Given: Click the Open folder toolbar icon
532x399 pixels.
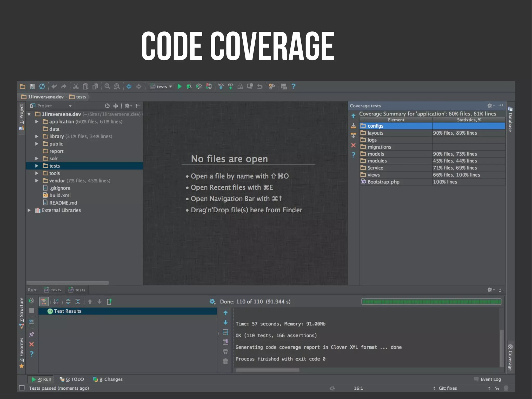Looking at the screenshot, I should point(23,87).
